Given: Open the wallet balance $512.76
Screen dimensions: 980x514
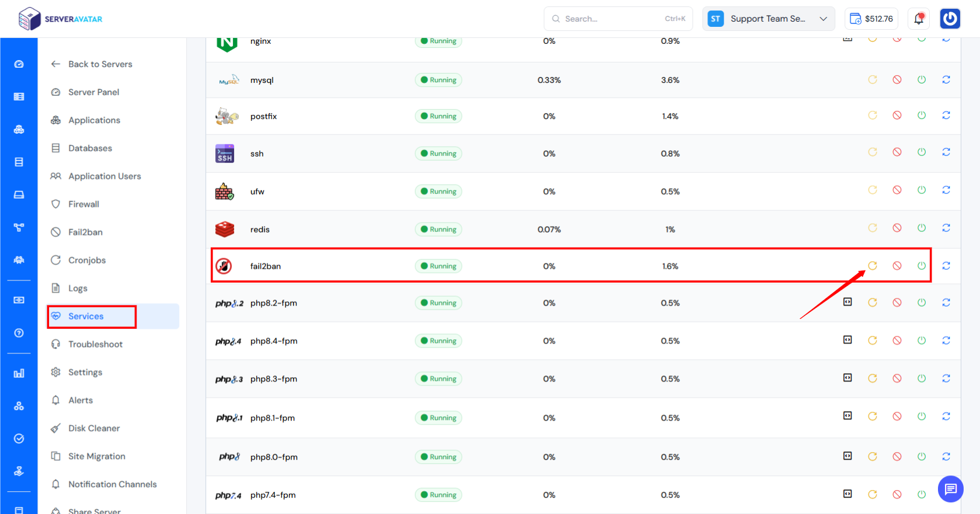Looking at the screenshot, I should 871,19.
